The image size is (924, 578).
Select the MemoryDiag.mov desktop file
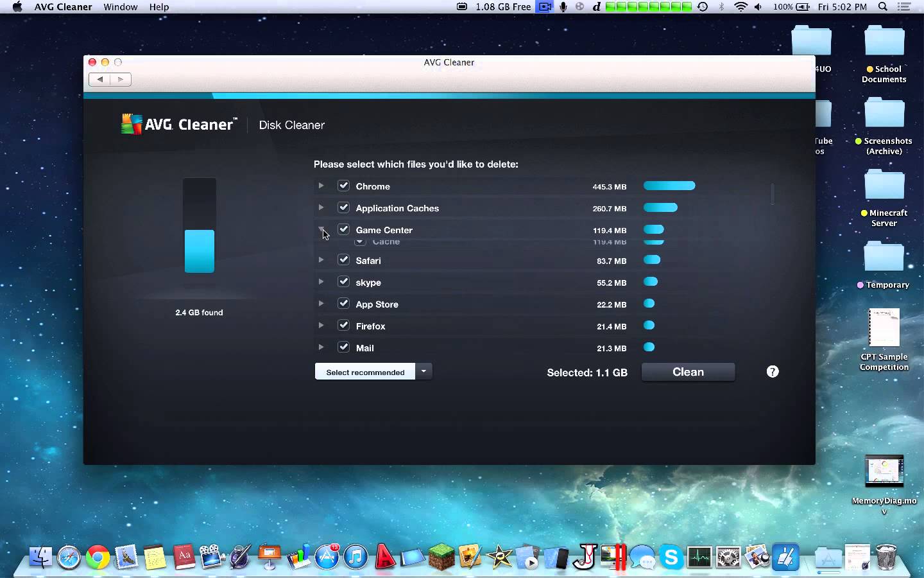(x=884, y=485)
